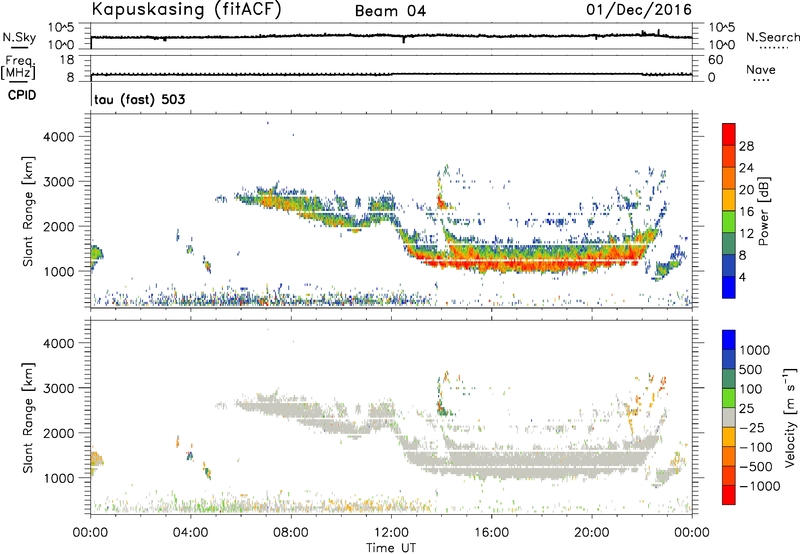The width and height of the screenshot is (800, 554).
Task: Click the 4000 tick on the power panel
Action: [x=59, y=137]
